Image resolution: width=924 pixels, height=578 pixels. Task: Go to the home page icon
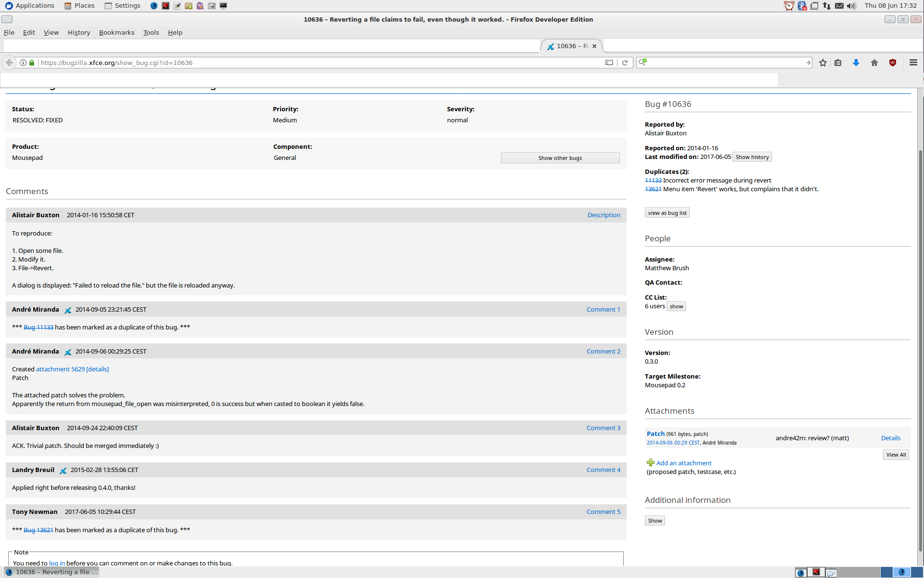click(874, 63)
